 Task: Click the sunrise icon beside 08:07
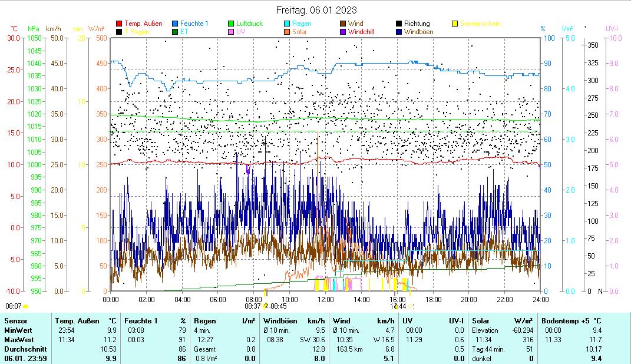click(x=25, y=306)
